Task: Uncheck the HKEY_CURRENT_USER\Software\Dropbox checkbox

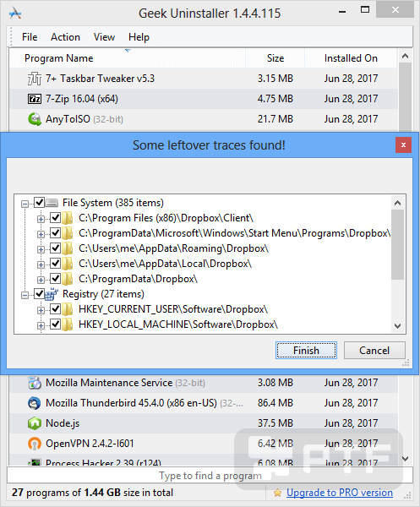Action: pos(55,309)
